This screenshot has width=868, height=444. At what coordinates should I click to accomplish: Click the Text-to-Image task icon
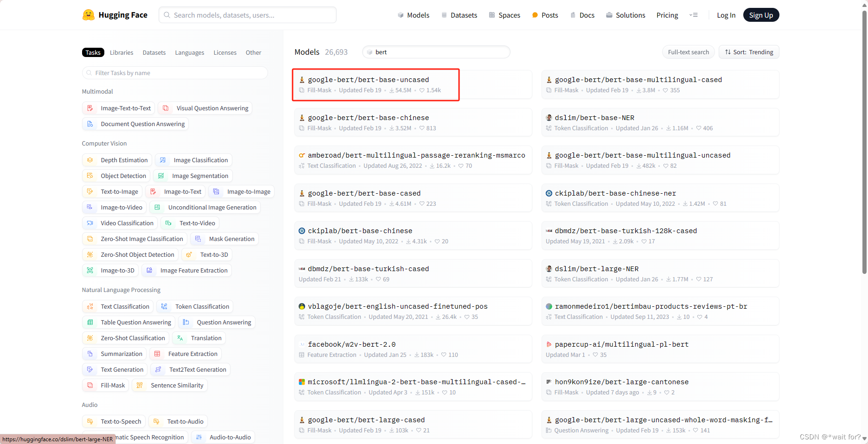tap(90, 191)
